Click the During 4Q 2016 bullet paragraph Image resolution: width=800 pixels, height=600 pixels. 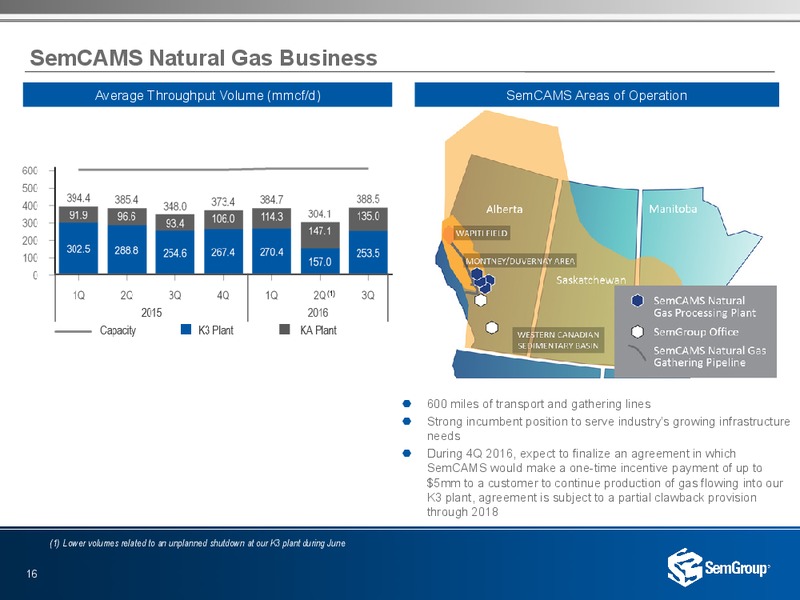(605, 483)
